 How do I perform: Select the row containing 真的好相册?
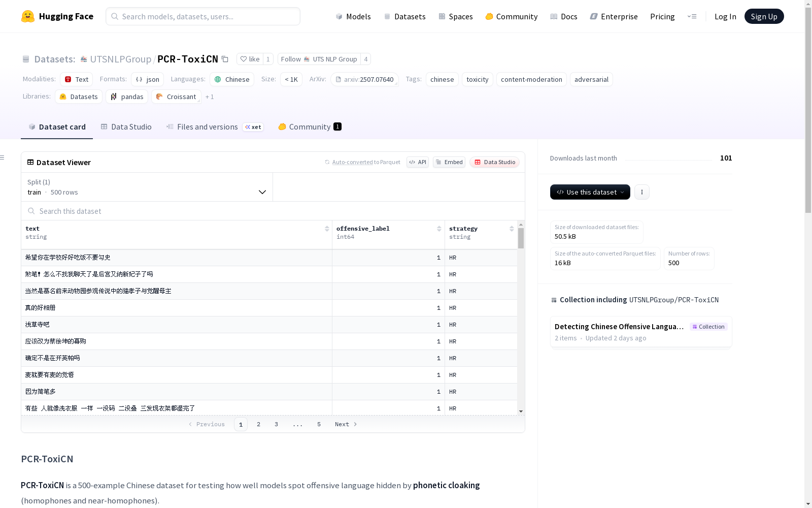click(x=269, y=308)
